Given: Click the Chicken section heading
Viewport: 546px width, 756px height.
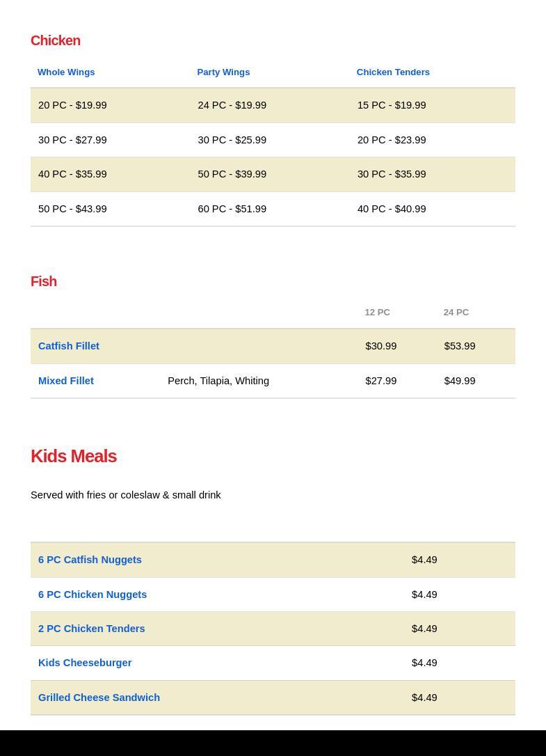Looking at the screenshot, I should (56, 40).
